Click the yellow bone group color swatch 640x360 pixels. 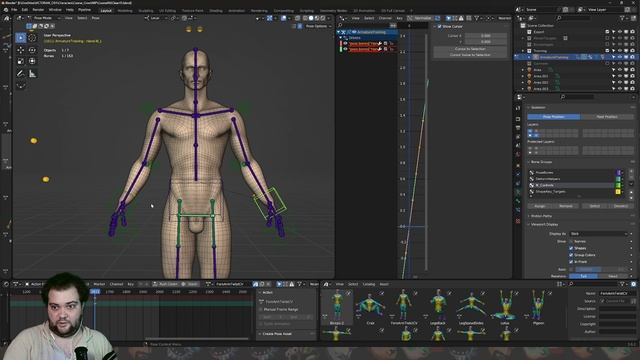[x=618, y=191]
